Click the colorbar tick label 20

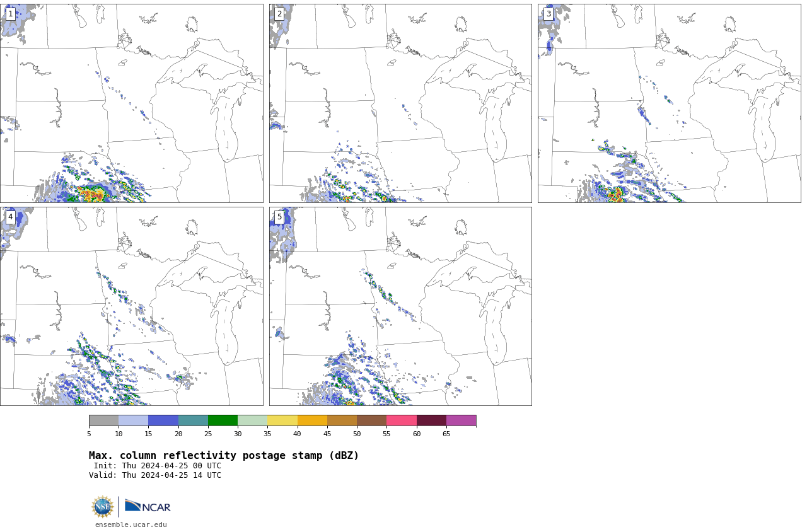click(x=178, y=434)
